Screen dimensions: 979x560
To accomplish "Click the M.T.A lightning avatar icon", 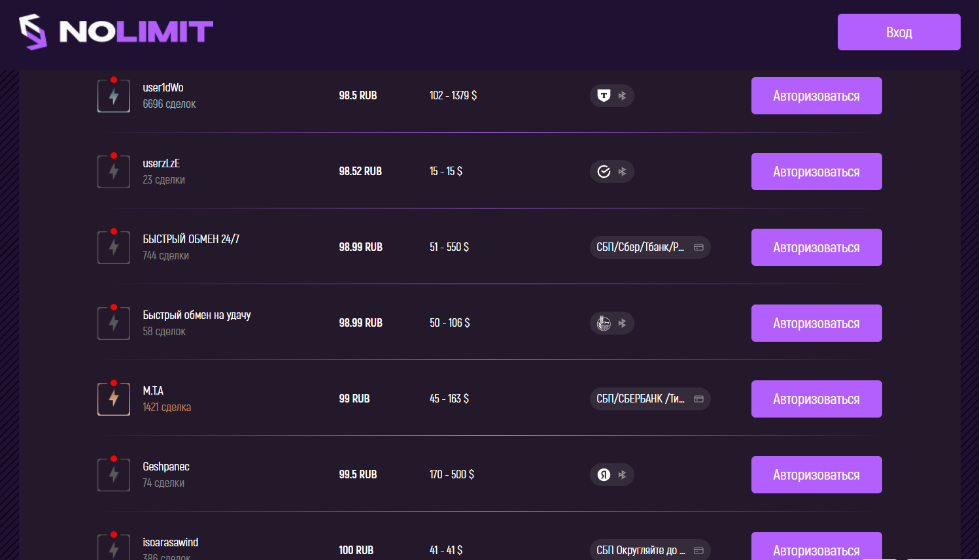I will click(114, 399).
